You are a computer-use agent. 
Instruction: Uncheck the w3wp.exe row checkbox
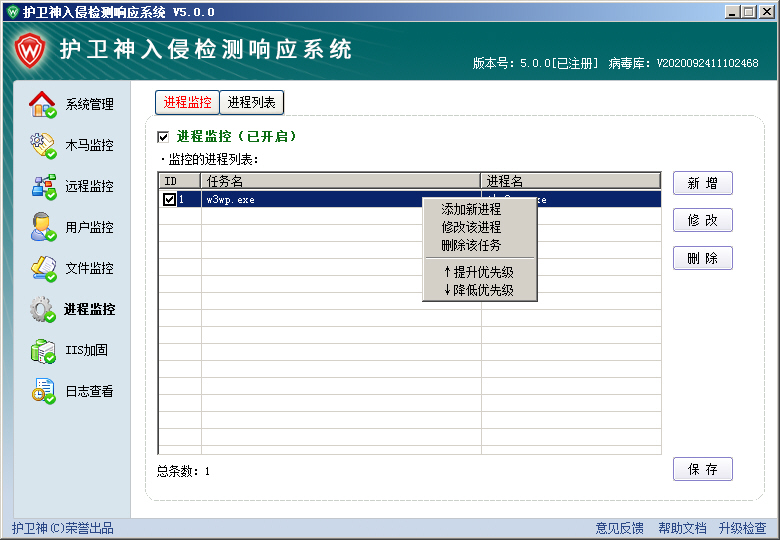[x=169, y=200]
